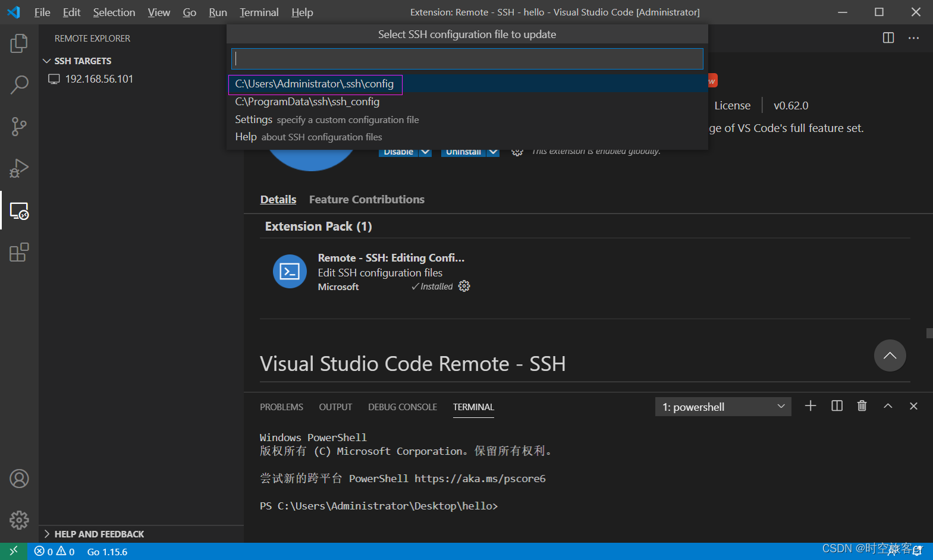Click the Remote - SSH: Editing Config extension icon
This screenshot has width=933, height=560.
coord(290,272)
